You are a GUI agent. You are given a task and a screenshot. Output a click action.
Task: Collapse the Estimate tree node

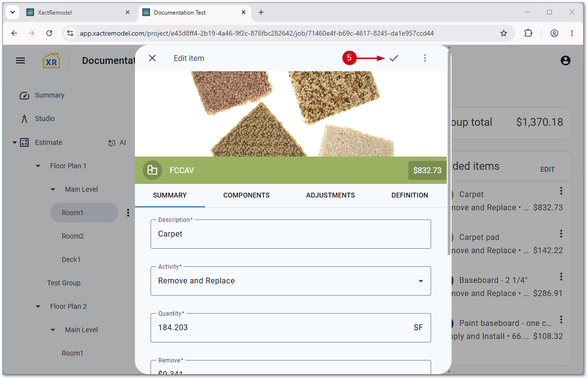[x=14, y=142]
